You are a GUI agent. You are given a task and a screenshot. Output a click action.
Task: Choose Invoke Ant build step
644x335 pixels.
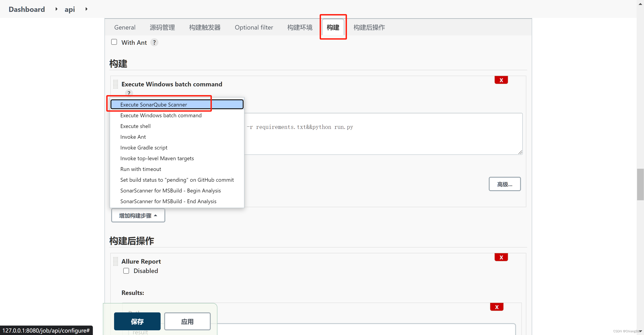pos(177,137)
